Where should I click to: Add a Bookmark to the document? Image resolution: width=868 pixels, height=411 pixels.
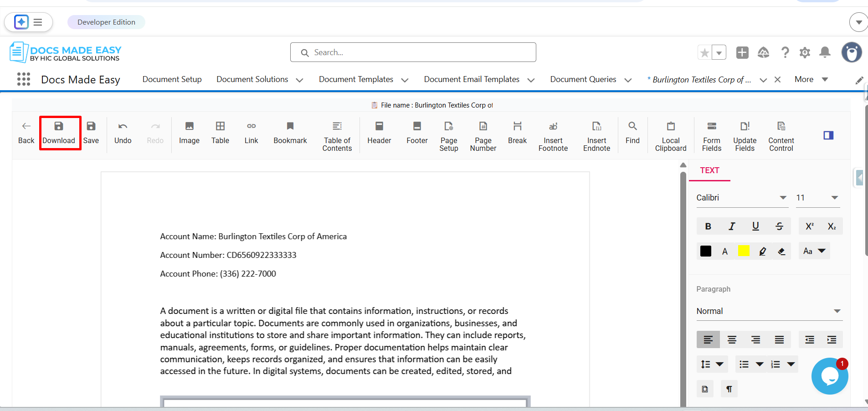pyautogui.click(x=290, y=133)
